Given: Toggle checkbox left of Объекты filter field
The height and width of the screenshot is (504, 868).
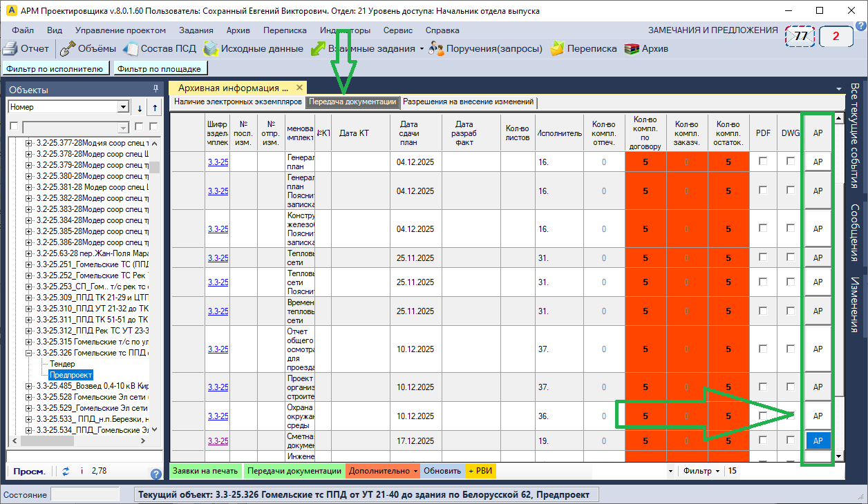Looking at the screenshot, I should tap(13, 127).
